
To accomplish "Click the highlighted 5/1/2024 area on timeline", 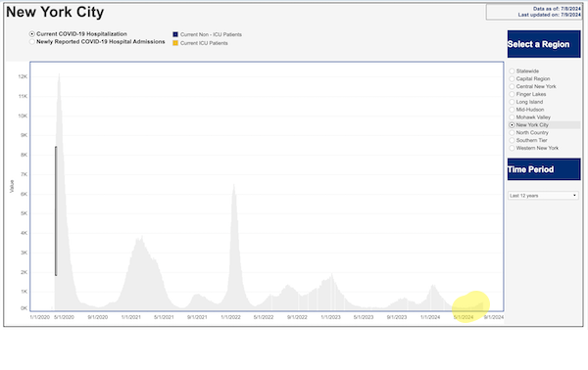I will tap(470, 306).
